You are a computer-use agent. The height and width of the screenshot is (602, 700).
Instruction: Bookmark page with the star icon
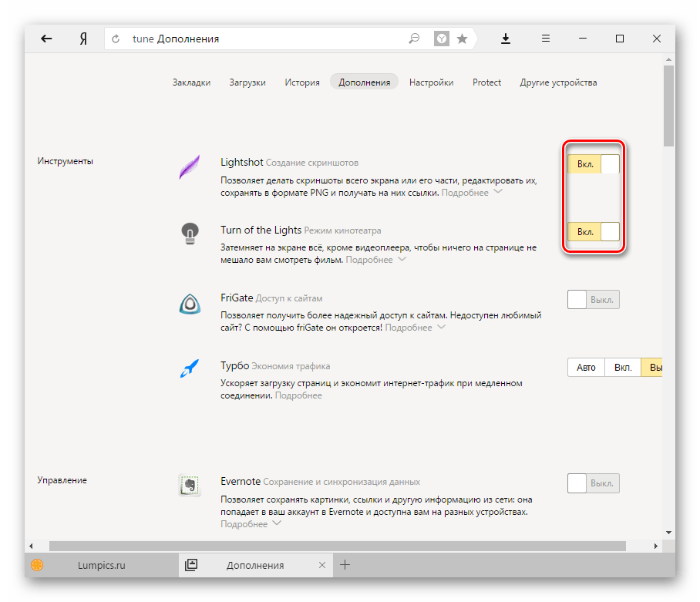(462, 39)
